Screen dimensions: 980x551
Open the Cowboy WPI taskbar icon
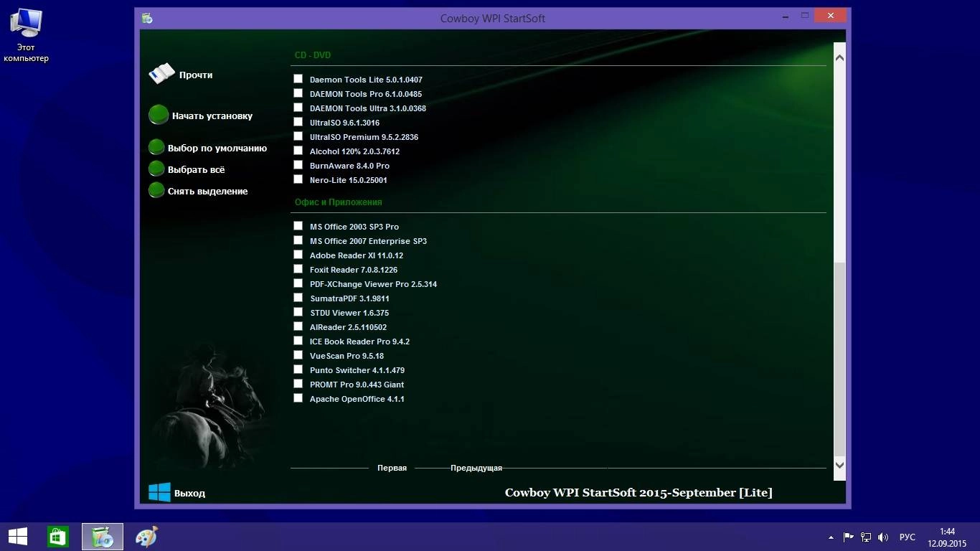103,537
